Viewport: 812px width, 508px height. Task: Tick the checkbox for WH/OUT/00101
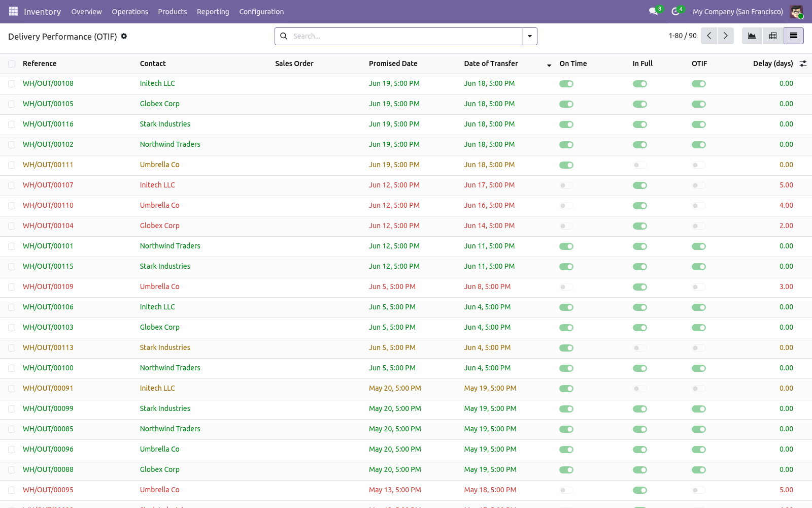12,246
